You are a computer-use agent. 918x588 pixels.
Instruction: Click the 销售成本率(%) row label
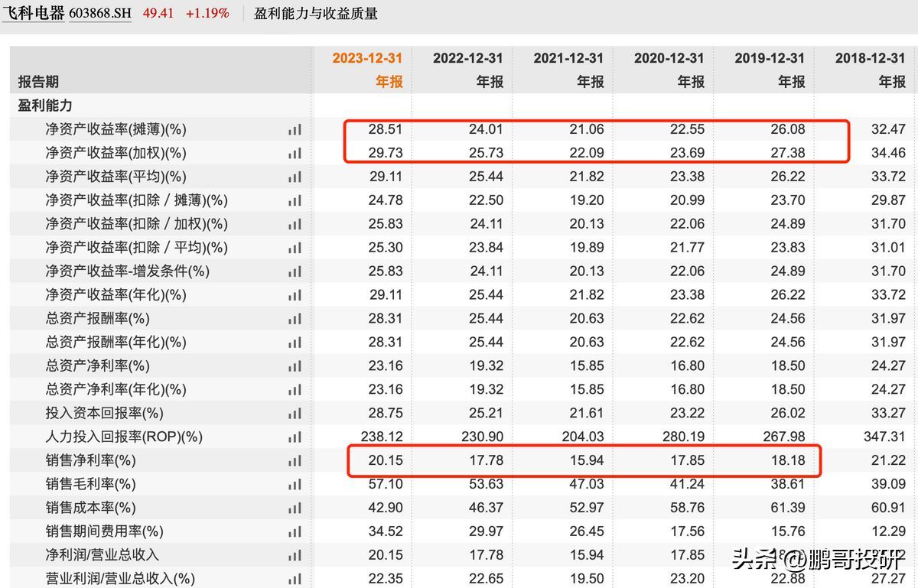tap(90, 508)
